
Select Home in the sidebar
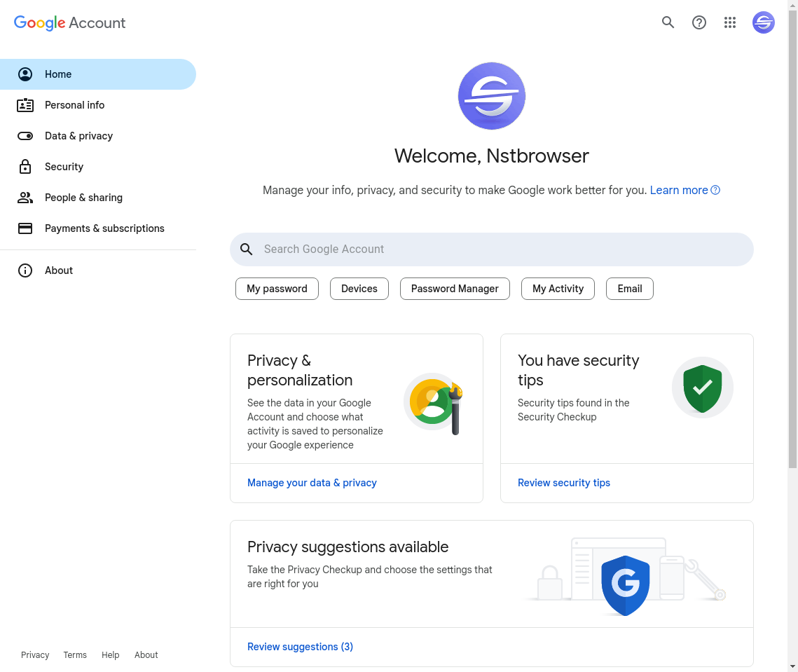tap(97, 74)
